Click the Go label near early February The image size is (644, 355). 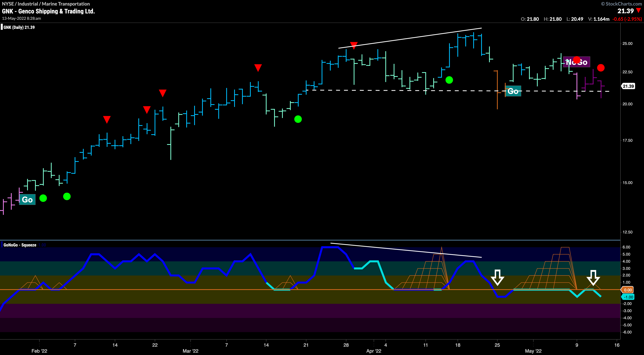pyautogui.click(x=27, y=199)
